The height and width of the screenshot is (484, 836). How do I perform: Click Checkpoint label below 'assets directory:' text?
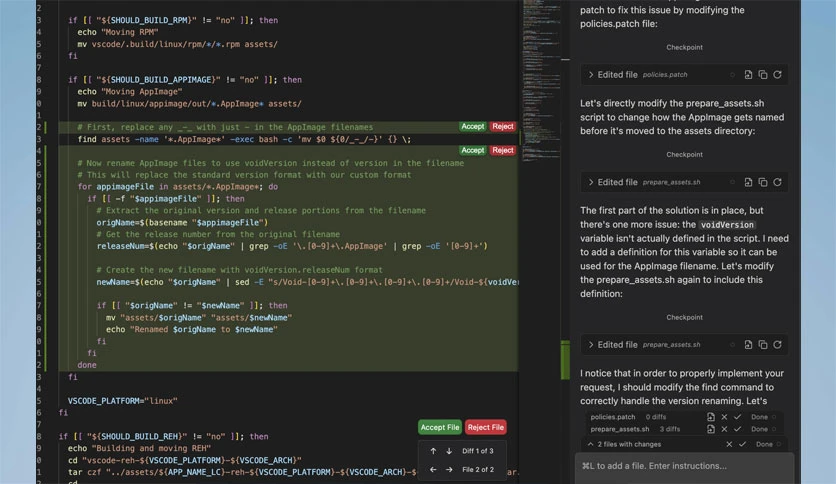point(684,155)
